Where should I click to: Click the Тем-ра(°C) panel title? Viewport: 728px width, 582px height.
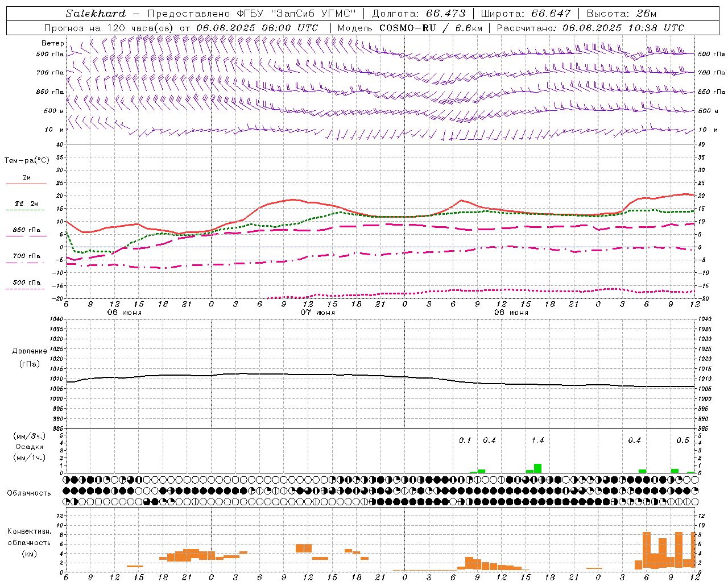point(27,161)
